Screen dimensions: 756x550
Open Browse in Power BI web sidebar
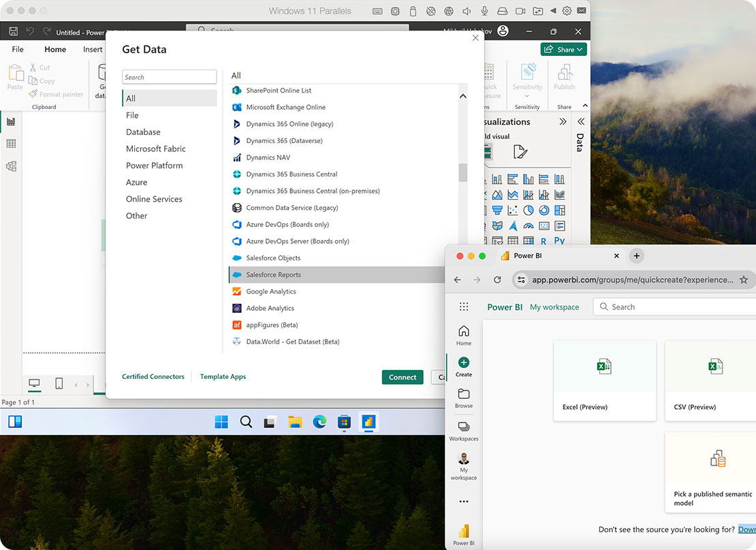(x=464, y=395)
